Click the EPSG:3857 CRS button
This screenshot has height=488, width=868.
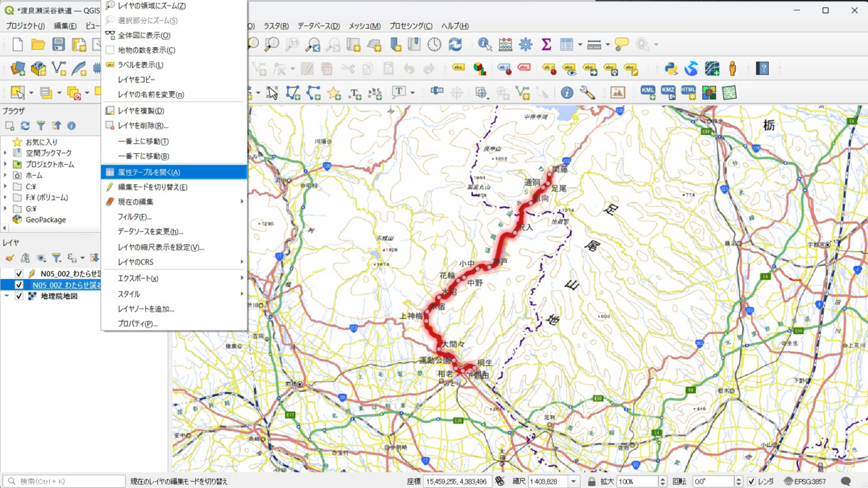click(807, 481)
